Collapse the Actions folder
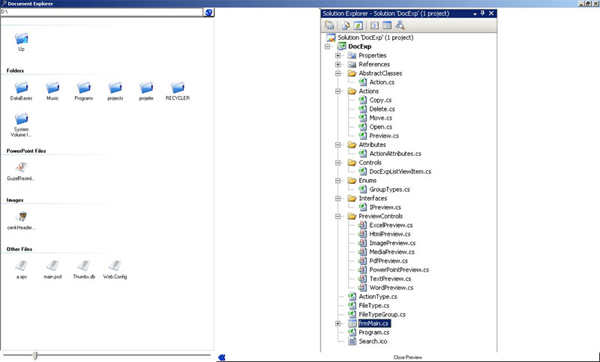Viewport: 600px width, 362px height. (x=338, y=91)
